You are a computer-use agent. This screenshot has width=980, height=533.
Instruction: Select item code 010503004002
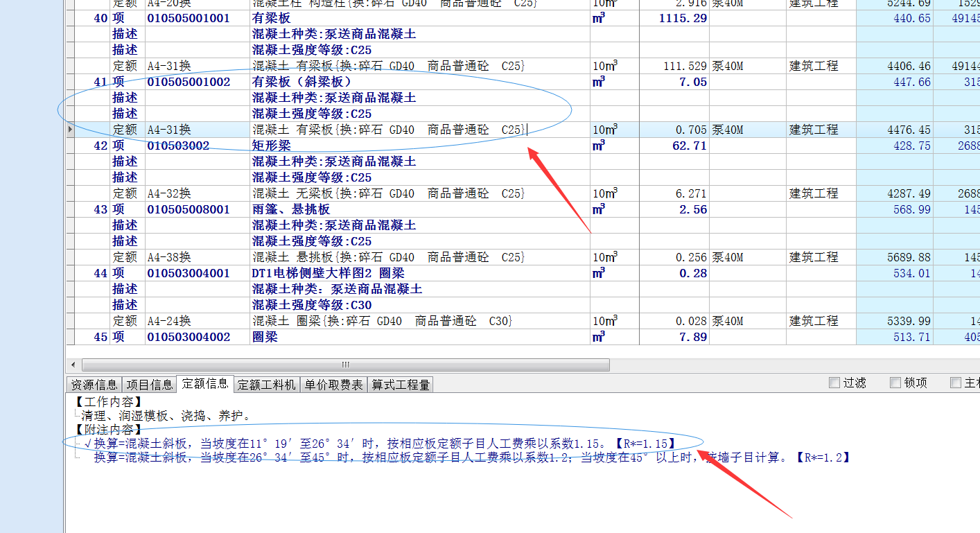point(189,337)
